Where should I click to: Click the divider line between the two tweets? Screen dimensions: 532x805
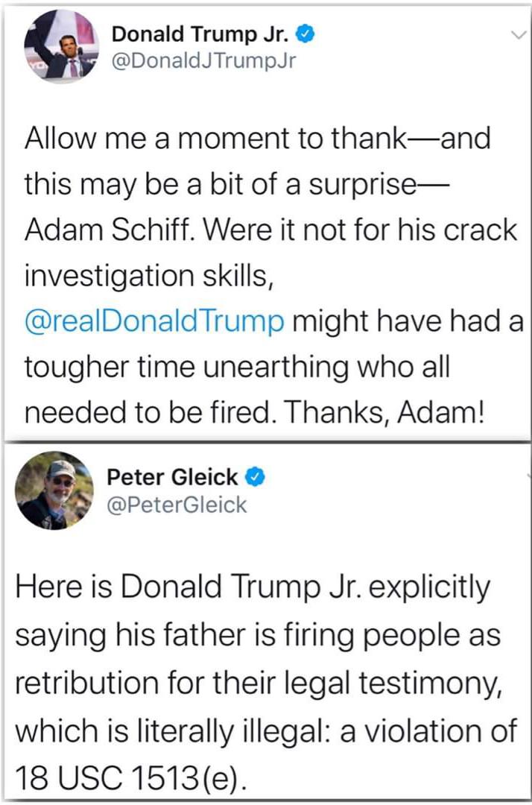point(267,441)
